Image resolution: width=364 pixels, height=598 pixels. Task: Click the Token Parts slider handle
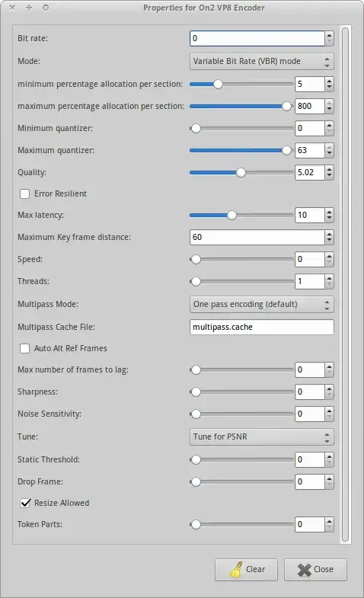[x=196, y=525]
